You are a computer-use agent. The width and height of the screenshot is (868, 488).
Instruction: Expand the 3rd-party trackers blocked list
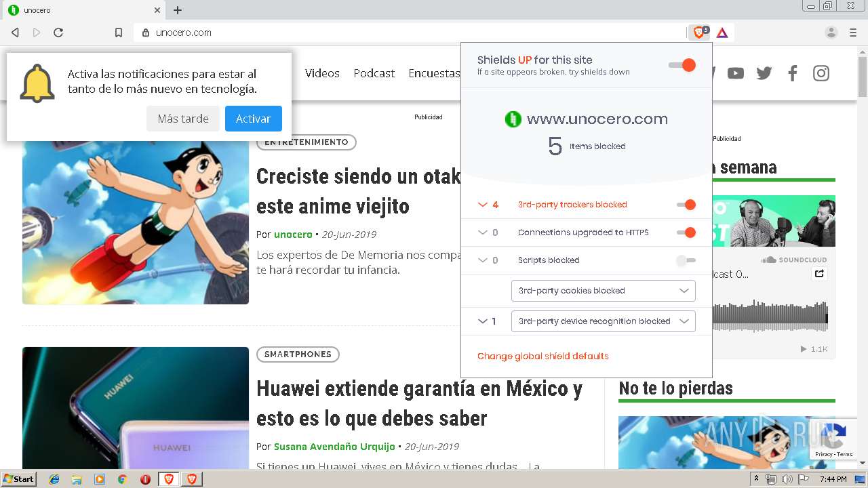(x=483, y=205)
